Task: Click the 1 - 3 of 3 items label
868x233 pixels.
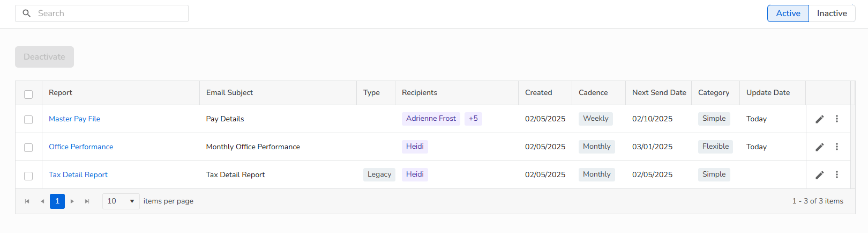Action: coord(818,201)
